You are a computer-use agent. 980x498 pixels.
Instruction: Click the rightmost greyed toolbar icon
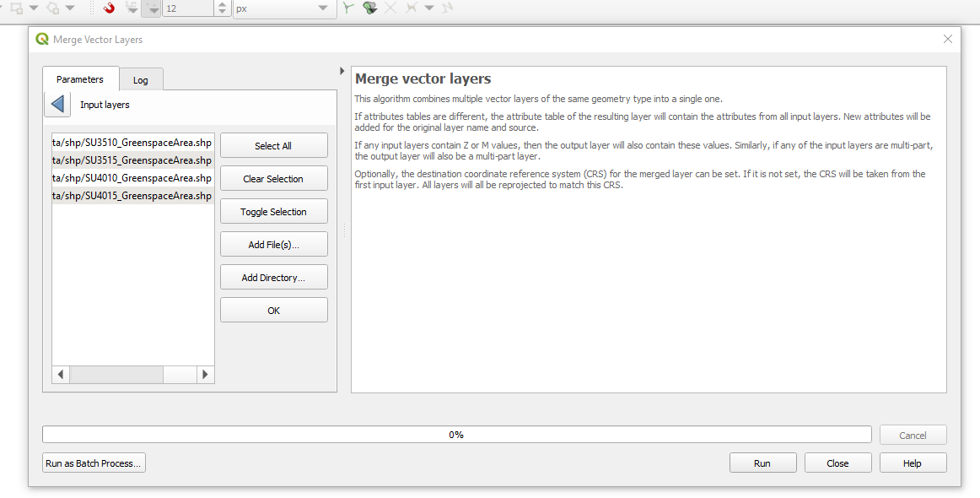[446, 8]
